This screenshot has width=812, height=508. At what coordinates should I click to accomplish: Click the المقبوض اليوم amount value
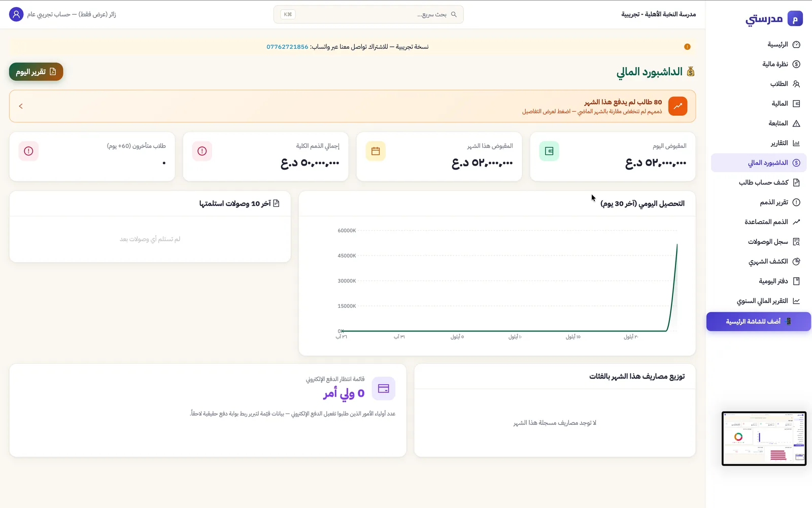point(656,163)
